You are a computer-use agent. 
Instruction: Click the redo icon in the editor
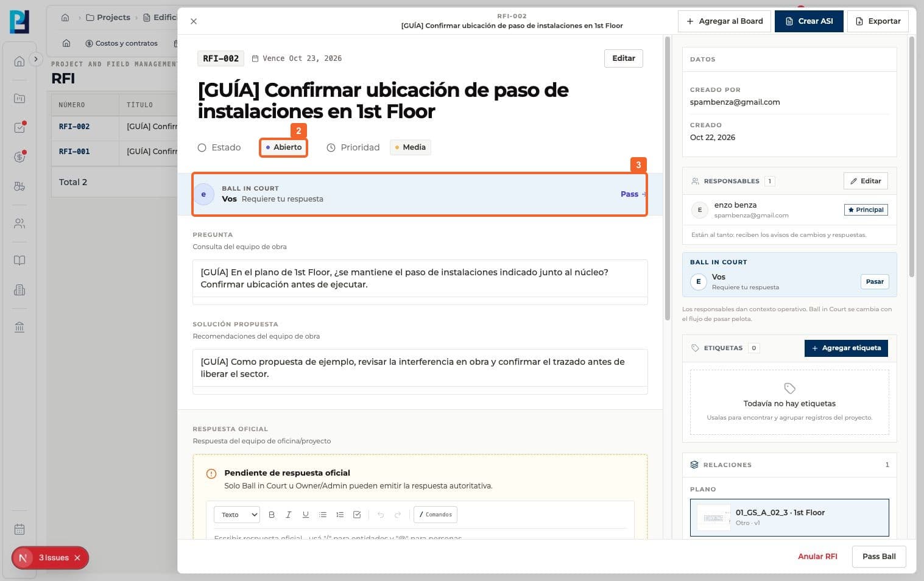tap(398, 515)
